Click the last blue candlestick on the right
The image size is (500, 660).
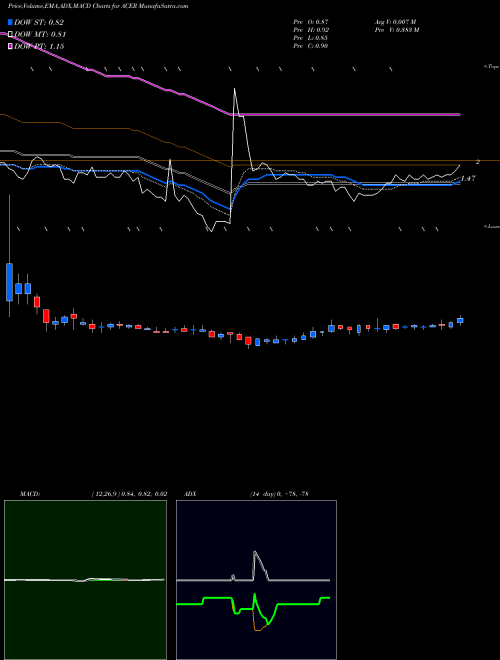click(460, 320)
